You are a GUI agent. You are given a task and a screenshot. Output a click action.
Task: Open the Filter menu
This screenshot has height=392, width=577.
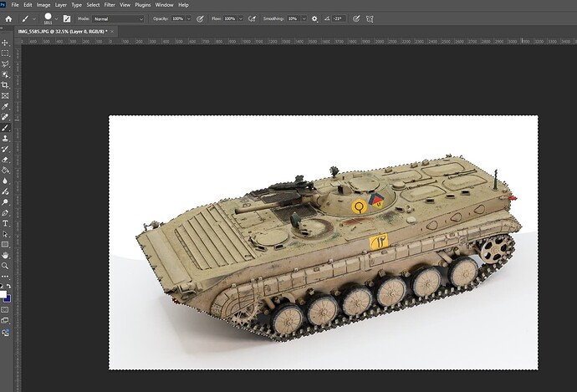click(110, 5)
